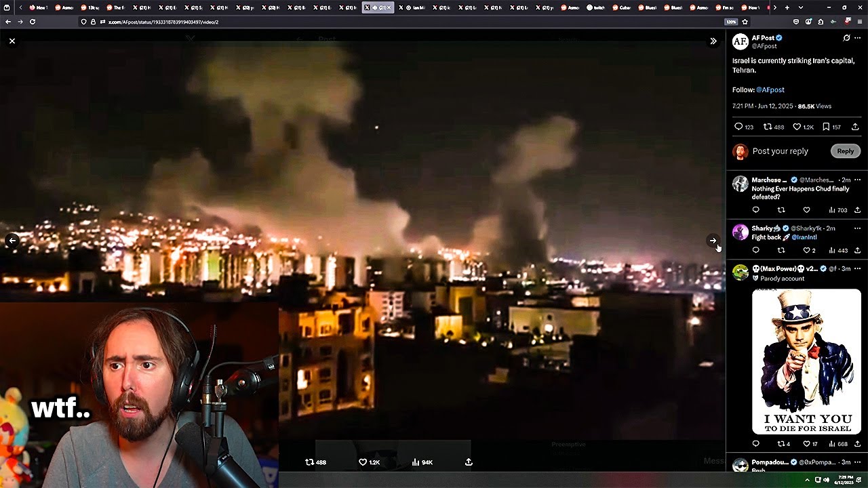Share the video showing 94K views

tap(469, 462)
